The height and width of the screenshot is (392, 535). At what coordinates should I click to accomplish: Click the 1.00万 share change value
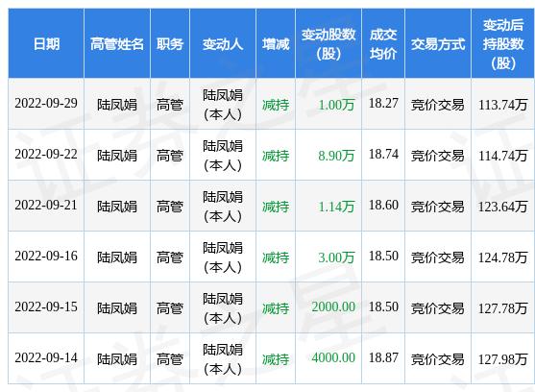(336, 105)
